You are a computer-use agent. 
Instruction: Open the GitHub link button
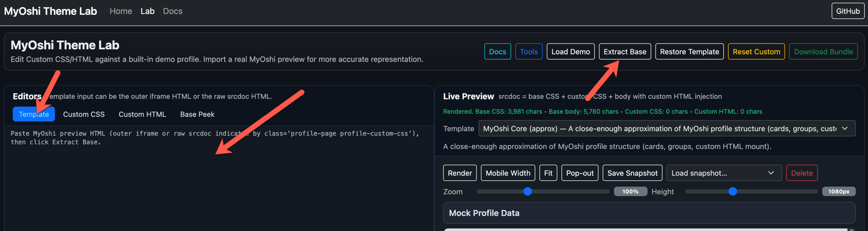848,11
